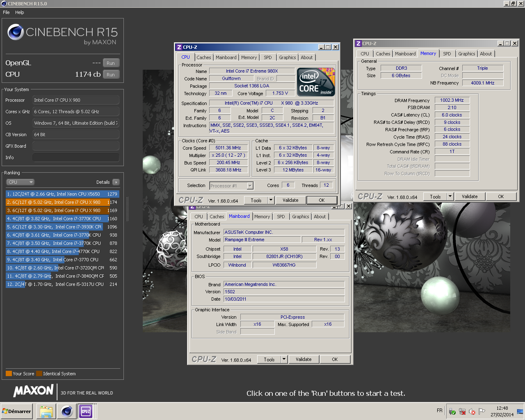Switch to Mainboard tab in the CPU-Z CPU window

(x=226, y=57)
